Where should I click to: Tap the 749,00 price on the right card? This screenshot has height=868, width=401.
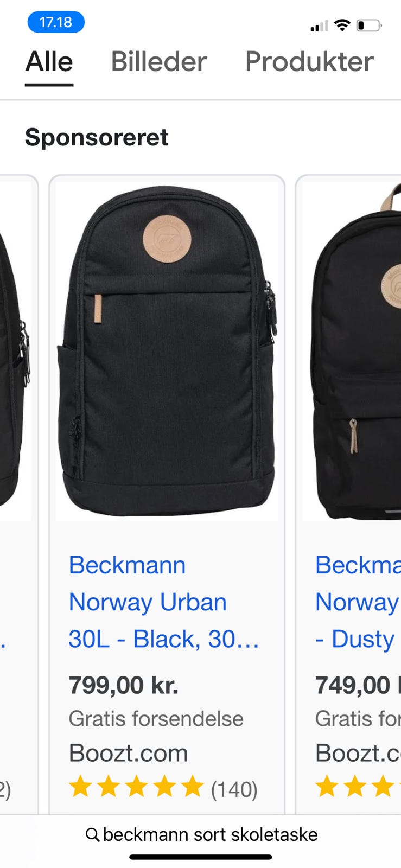pyautogui.click(x=358, y=685)
